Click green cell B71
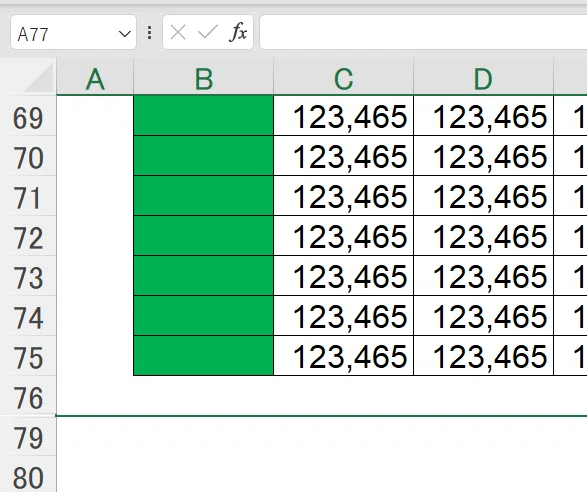The width and height of the screenshot is (587, 492). pyautogui.click(x=204, y=195)
